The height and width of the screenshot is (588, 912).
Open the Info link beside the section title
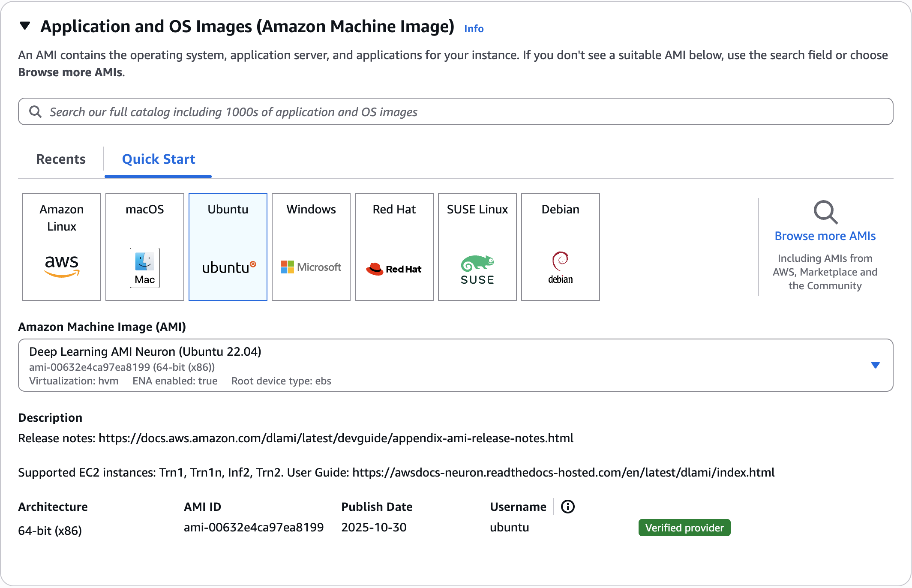point(473,28)
